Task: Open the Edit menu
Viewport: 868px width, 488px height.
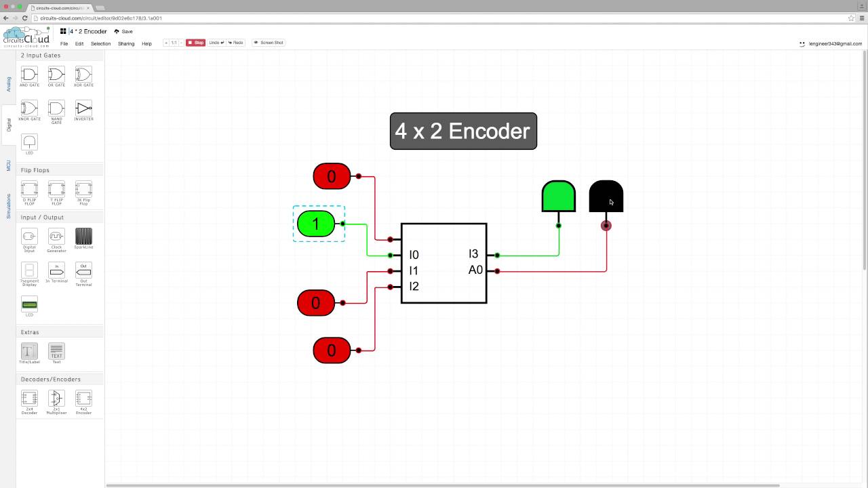Action: pyautogui.click(x=79, y=43)
